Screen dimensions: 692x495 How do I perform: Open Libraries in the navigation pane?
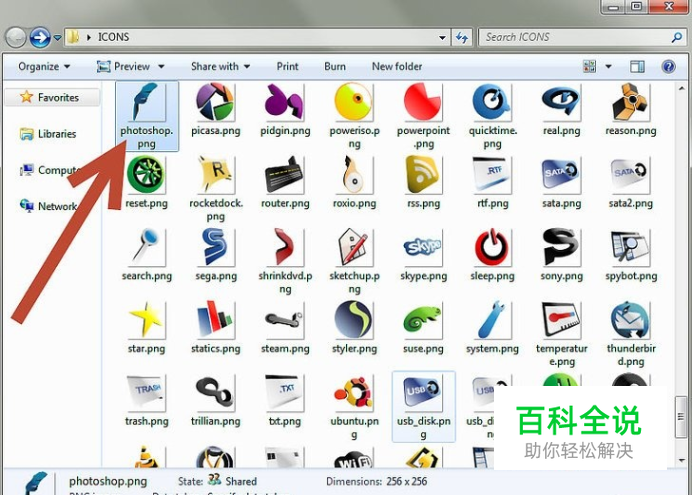57,134
